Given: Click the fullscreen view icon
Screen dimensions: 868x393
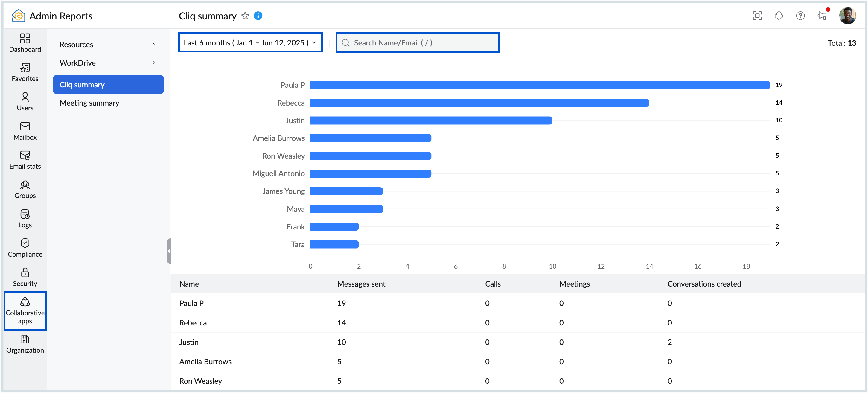Looking at the screenshot, I should [x=757, y=16].
